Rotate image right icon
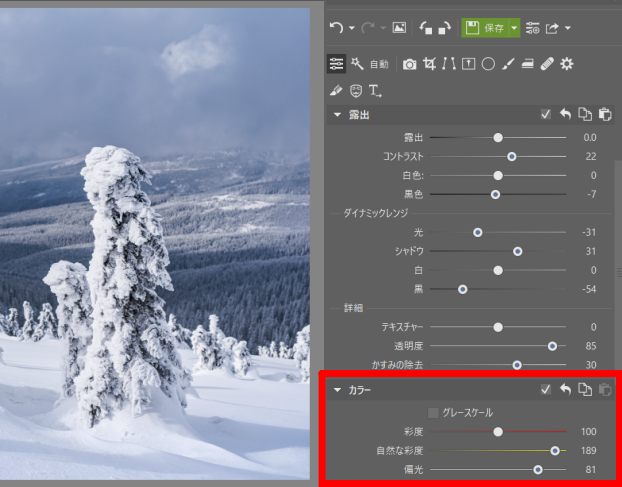 [445, 28]
